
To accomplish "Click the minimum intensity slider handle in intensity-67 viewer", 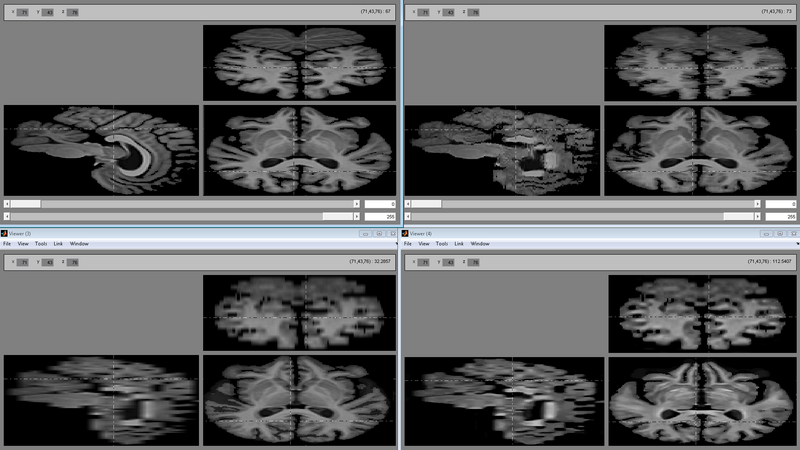I will (x=27, y=204).
